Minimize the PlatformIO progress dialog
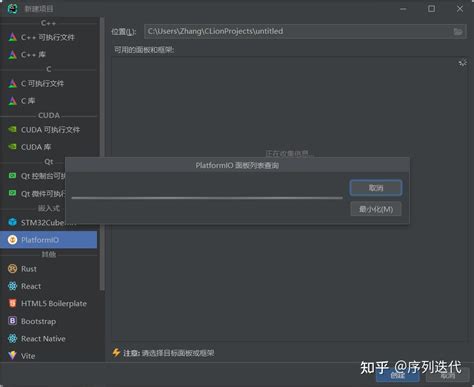 pyautogui.click(x=376, y=209)
